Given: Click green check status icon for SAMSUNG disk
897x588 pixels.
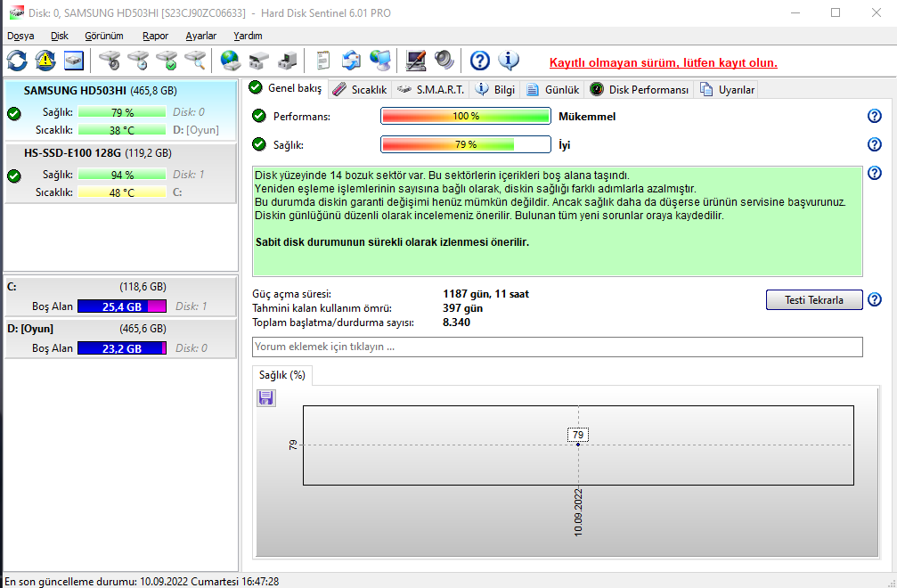Looking at the screenshot, I should point(14,114).
